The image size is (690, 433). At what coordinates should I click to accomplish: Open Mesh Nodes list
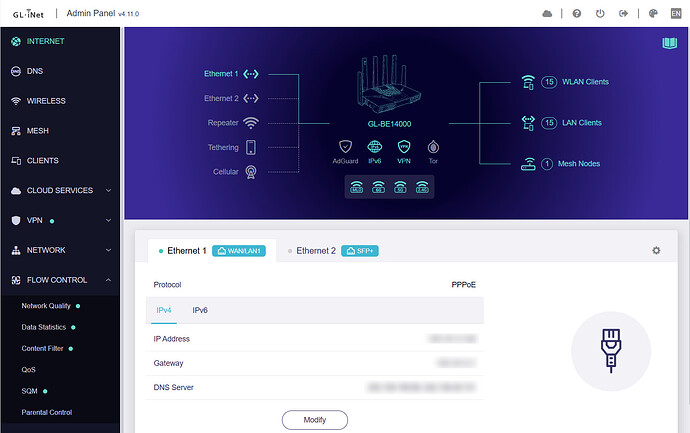coord(579,164)
